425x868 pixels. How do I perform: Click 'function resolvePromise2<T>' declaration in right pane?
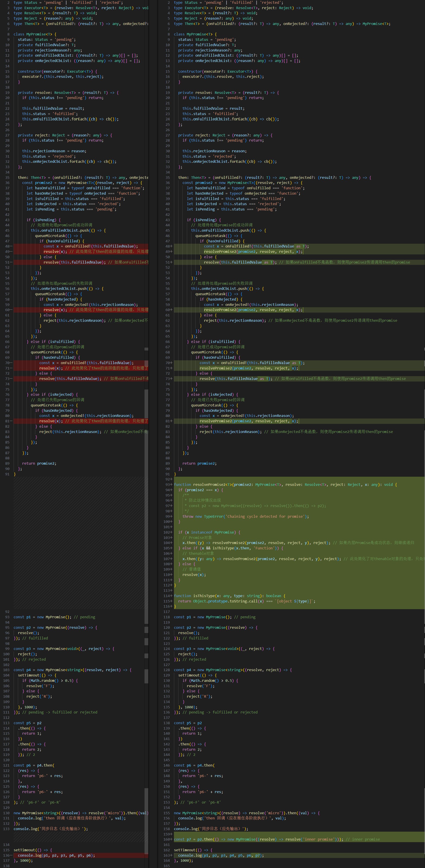pos(285,485)
